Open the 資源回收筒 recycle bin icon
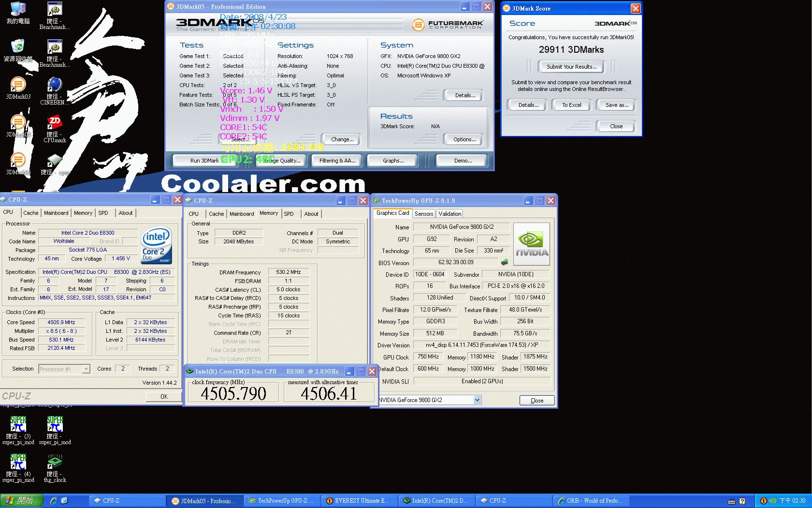Viewport: 812px width, 508px height. pos(18,50)
